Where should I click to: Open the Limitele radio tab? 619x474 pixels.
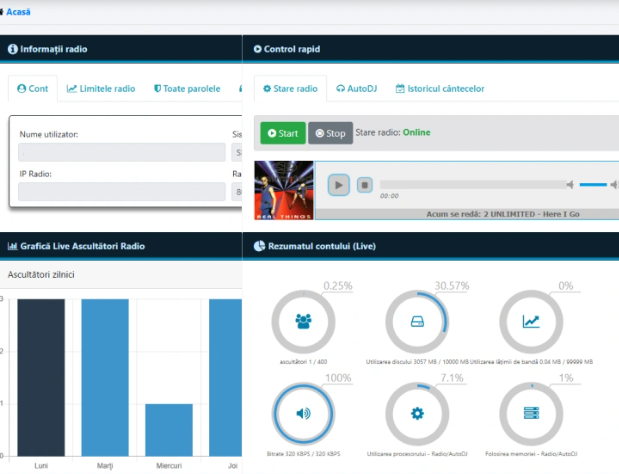(x=101, y=89)
